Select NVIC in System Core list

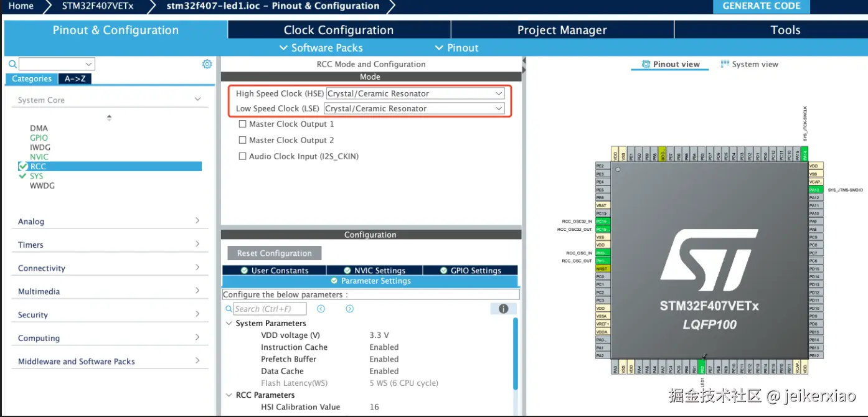coord(39,157)
